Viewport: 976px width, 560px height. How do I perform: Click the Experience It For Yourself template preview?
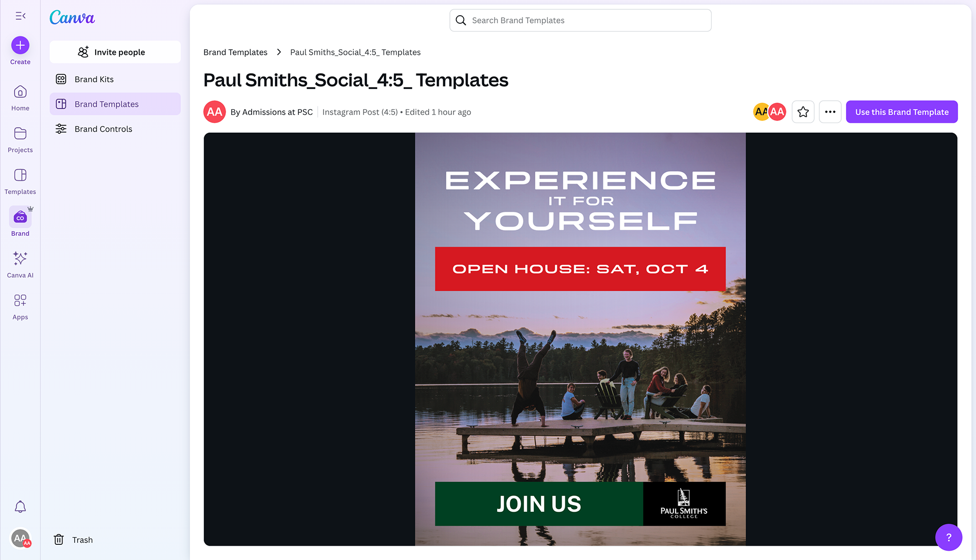coord(580,339)
